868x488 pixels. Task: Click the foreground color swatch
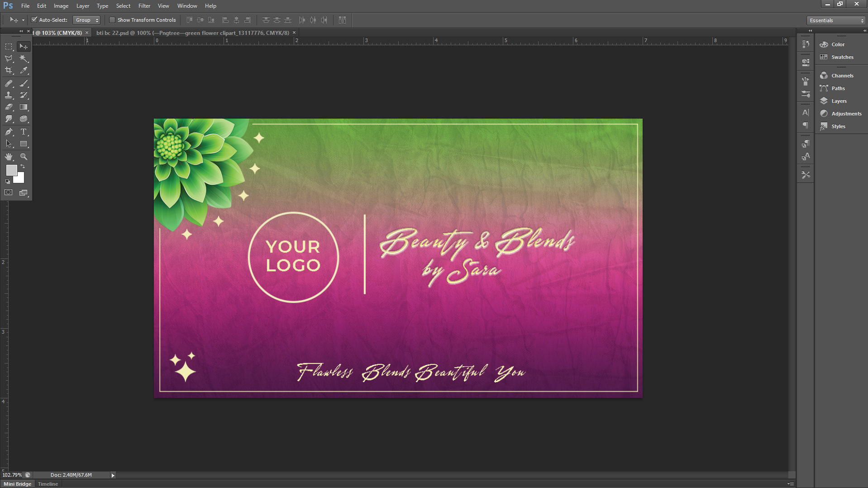pyautogui.click(x=11, y=170)
